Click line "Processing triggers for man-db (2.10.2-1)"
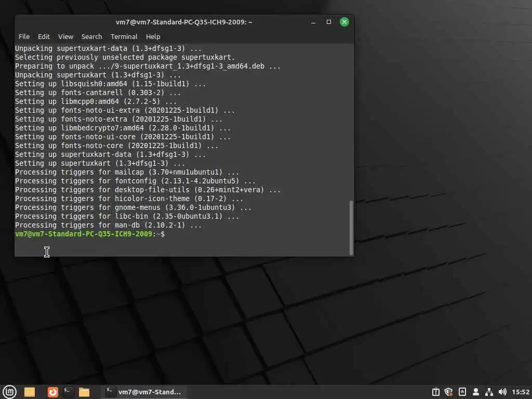Viewport: 532px width, 399px height. pos(108,225)
